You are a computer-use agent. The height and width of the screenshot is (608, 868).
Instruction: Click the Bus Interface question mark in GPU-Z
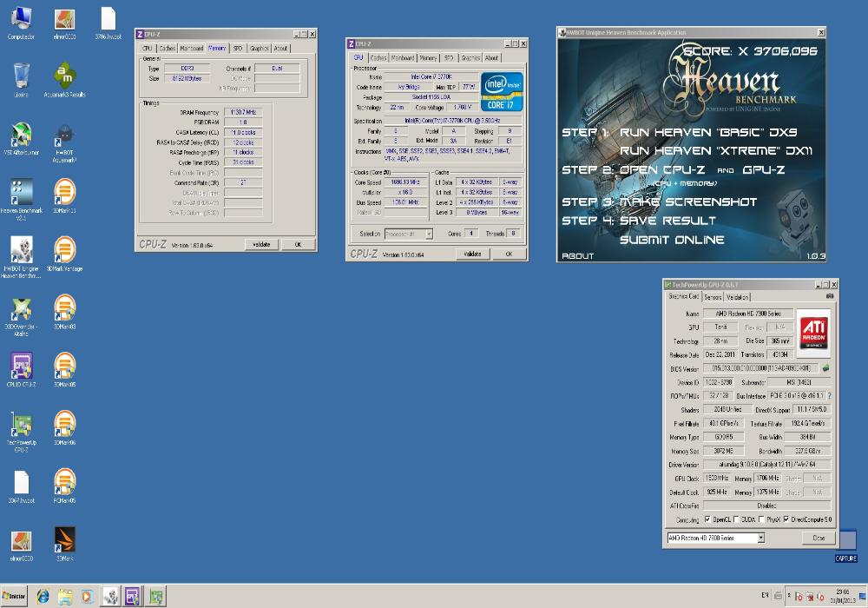point(829,395)
